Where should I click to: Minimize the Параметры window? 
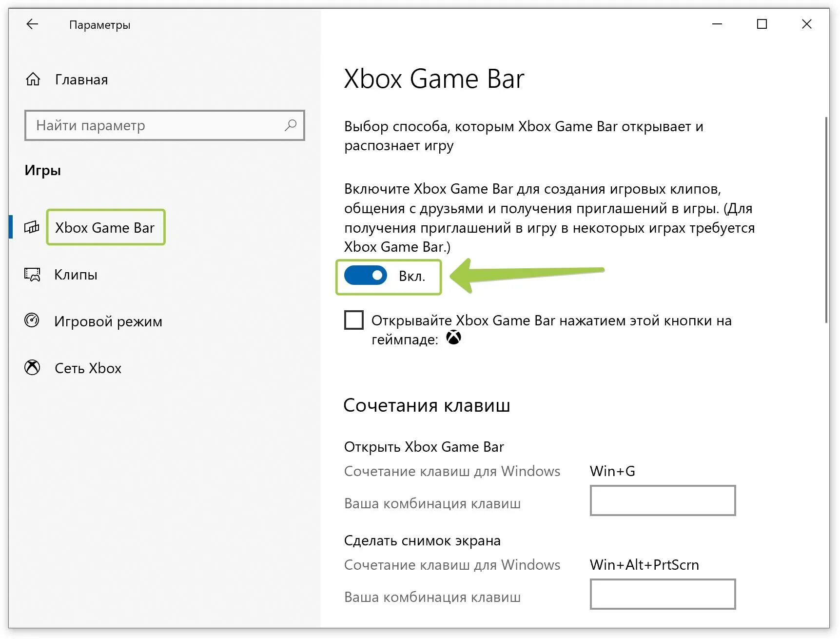tap(717, 24)
